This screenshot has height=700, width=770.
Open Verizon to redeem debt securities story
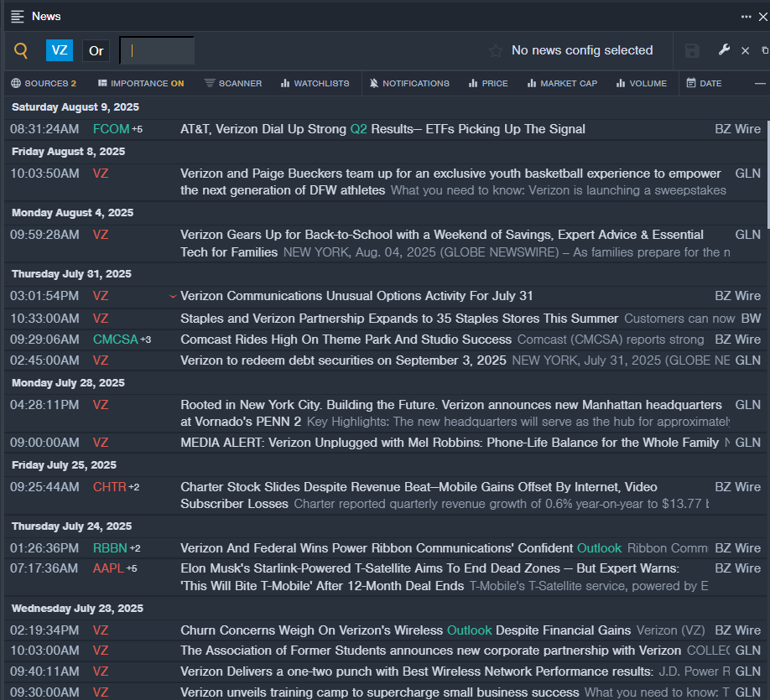coord(343,360)
